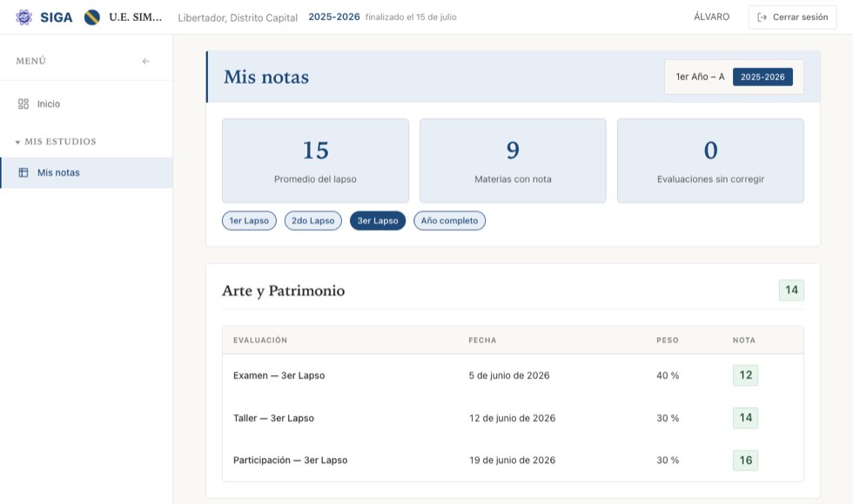This screenshot has width=853, height=504.
Task: Click the U.E. SIM... school name
Action: (136, 17)
